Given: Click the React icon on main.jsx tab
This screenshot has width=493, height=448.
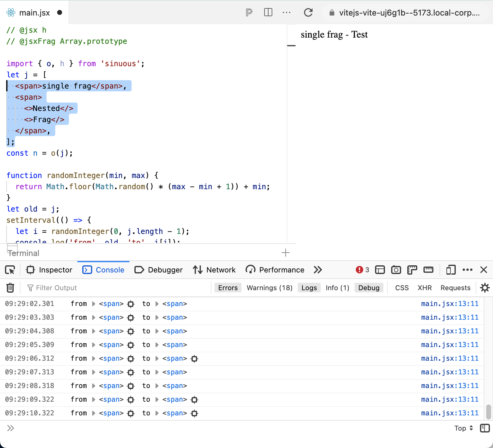Looking at the screenshot, I should click(11, 12).
